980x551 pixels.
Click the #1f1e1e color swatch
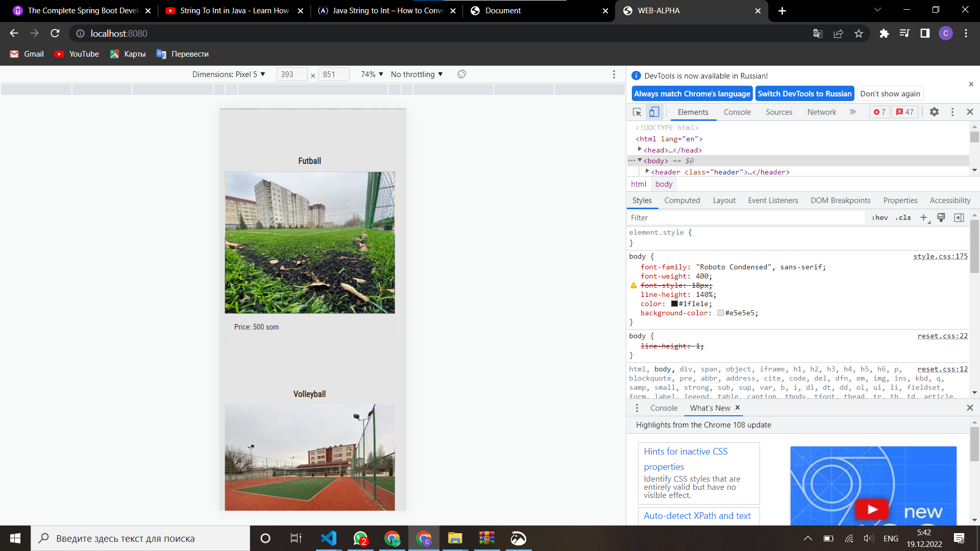click(674, 304)
